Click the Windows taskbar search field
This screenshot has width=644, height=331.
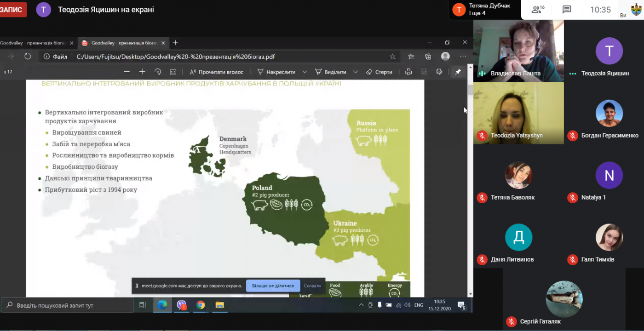tap(69, 305)
